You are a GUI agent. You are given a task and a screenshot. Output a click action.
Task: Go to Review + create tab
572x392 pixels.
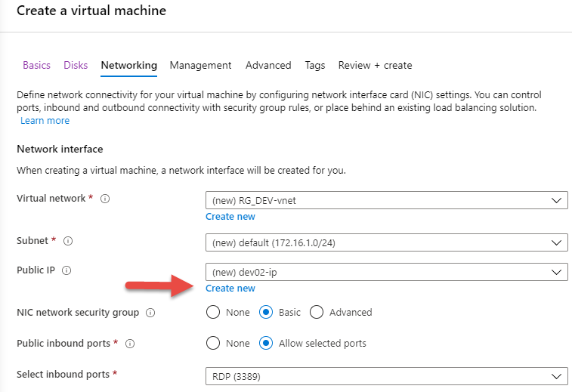[375, 65]
